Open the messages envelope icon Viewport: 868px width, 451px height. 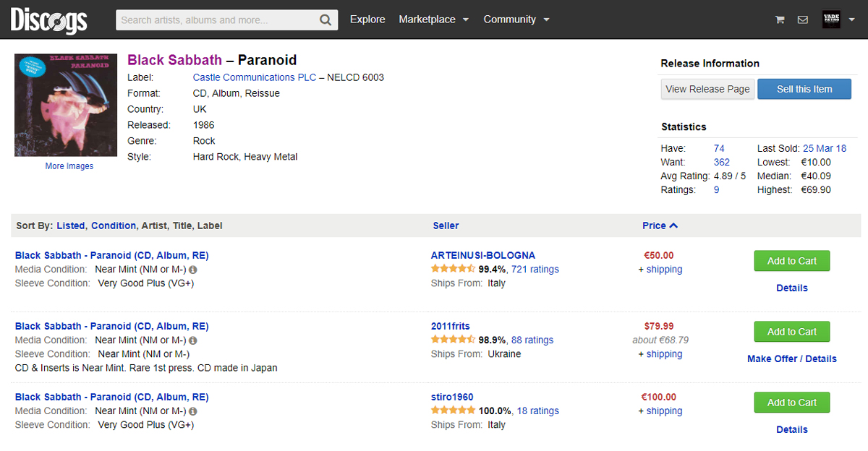pyautogui.click(x=803, y=20)
